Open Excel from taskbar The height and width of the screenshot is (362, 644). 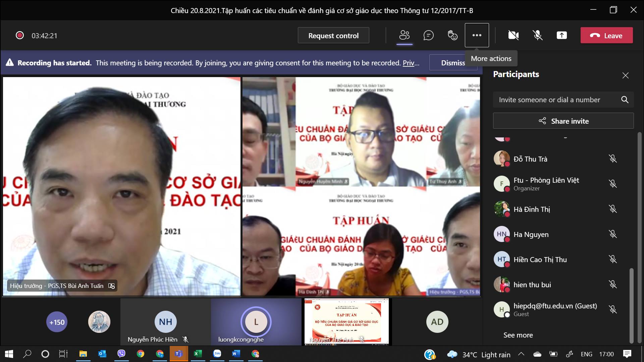(x=198, y=354)
